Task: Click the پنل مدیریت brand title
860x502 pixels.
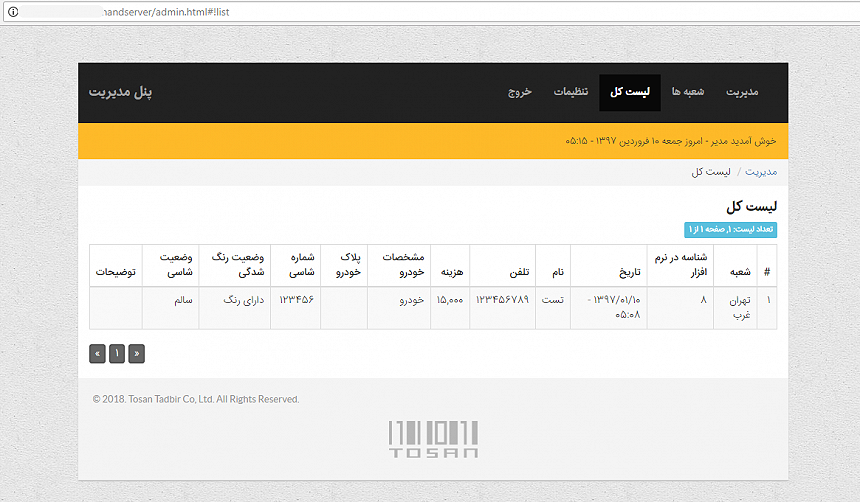Action: point(120,92)
